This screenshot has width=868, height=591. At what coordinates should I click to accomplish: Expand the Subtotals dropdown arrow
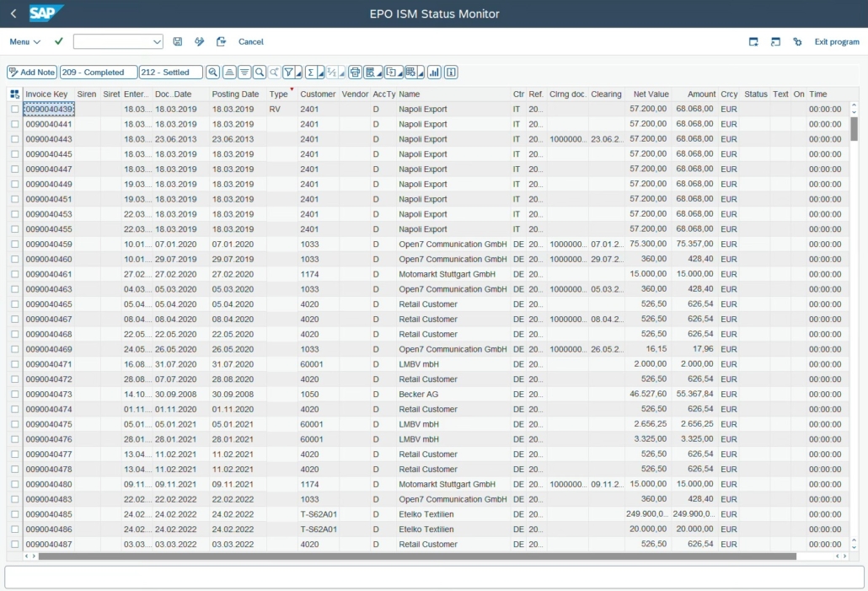341,73
